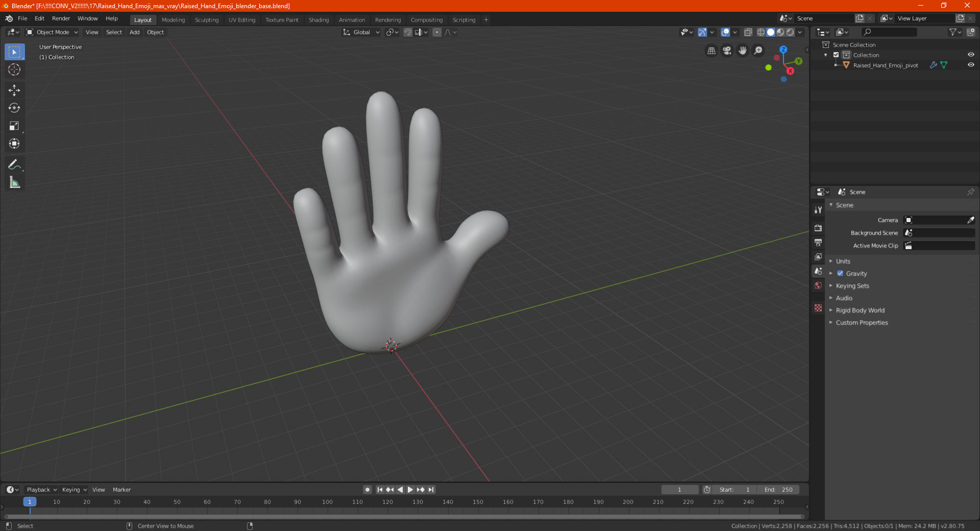Toggle viewport overlays display
The width and height of the screenshot is (980, 531).
pos(725,32)
